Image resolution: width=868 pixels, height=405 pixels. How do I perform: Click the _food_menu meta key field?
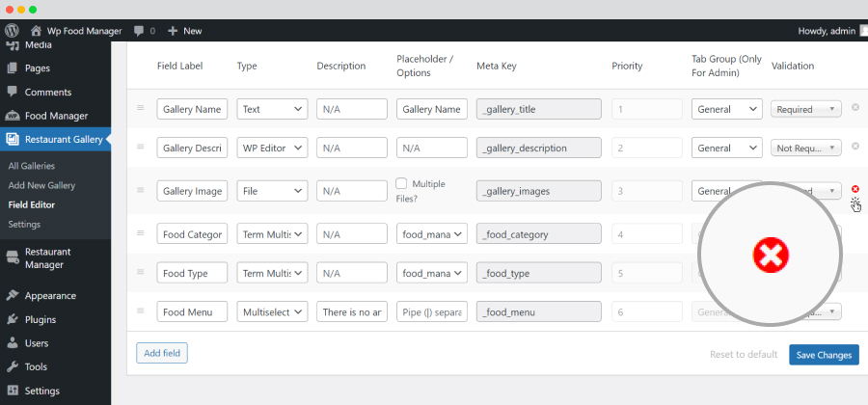click(x=538, y=311)
